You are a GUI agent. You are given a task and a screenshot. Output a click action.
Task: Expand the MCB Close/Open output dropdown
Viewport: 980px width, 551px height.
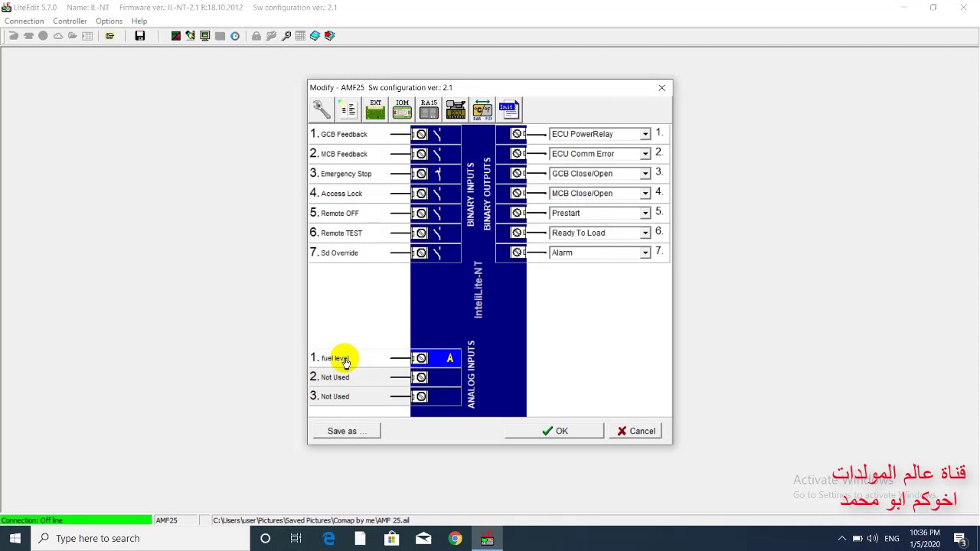[645, 194]
